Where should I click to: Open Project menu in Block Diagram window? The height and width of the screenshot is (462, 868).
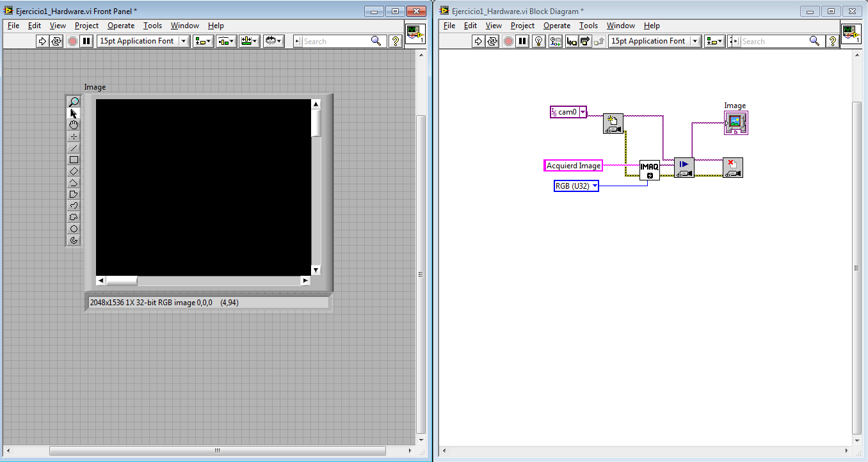[x=522, y=26]
